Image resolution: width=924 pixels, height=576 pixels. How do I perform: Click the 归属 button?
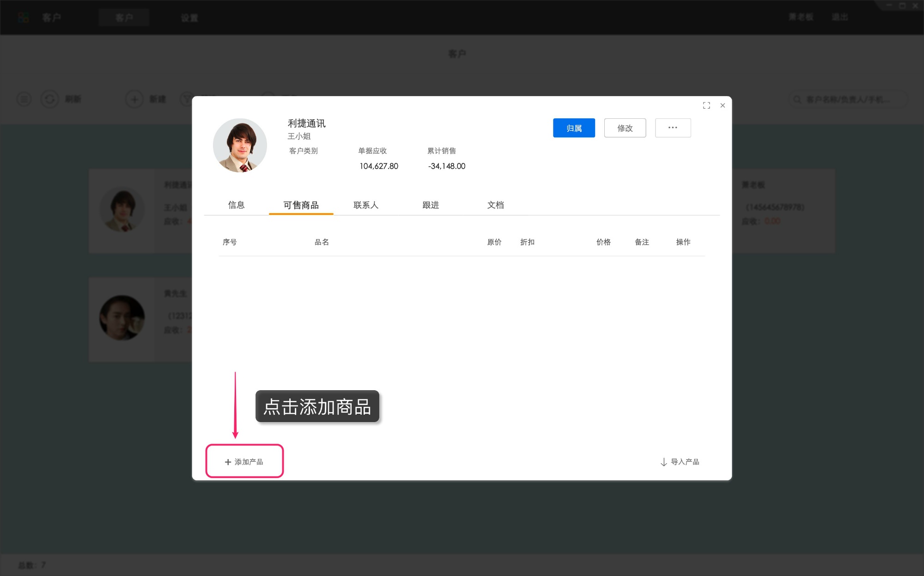coord(574,128)
